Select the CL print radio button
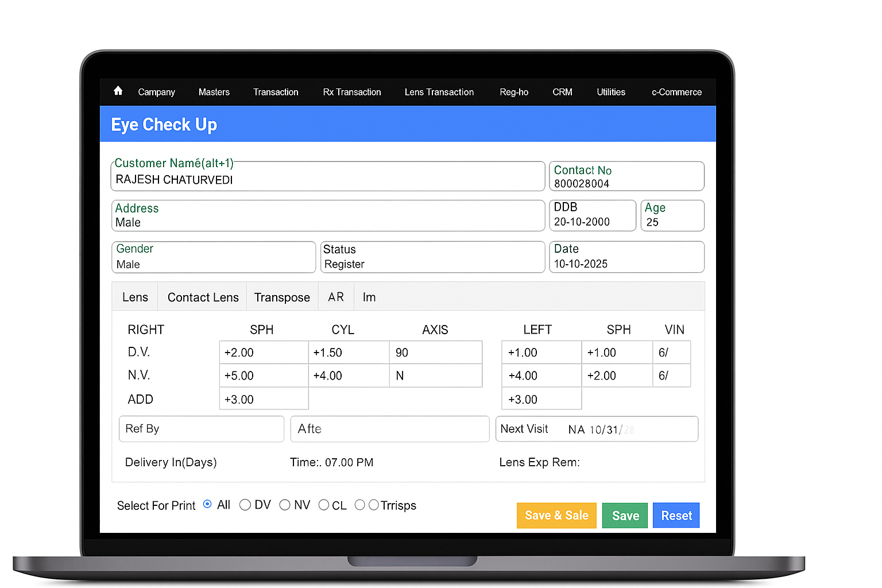 324,505
